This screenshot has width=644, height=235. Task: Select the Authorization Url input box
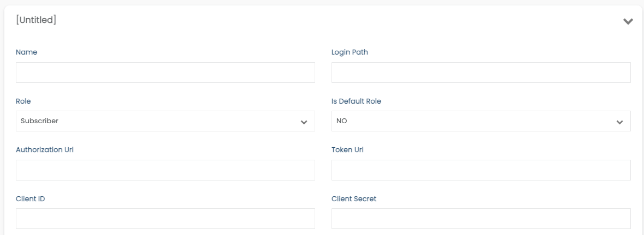pos(166,170)
